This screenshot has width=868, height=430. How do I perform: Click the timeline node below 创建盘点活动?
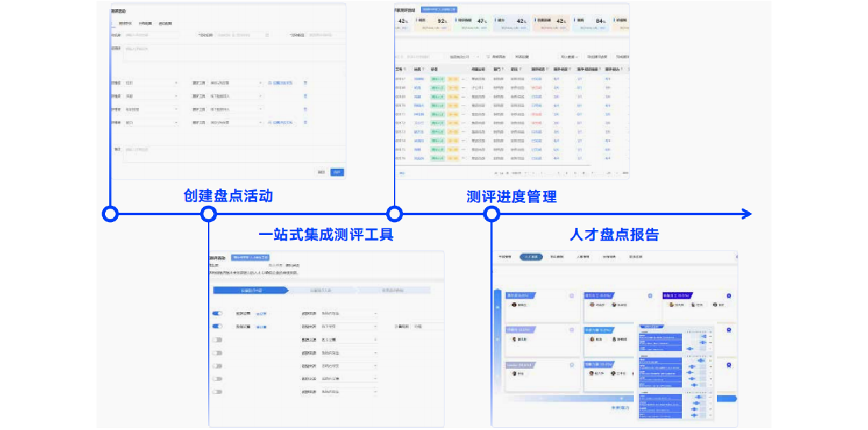click(208, 214)
